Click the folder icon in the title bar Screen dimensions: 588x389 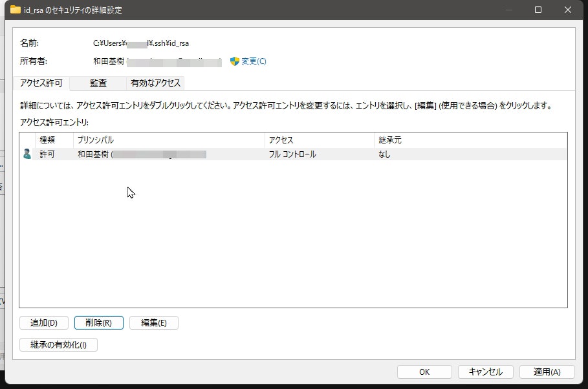coord(16,10)
